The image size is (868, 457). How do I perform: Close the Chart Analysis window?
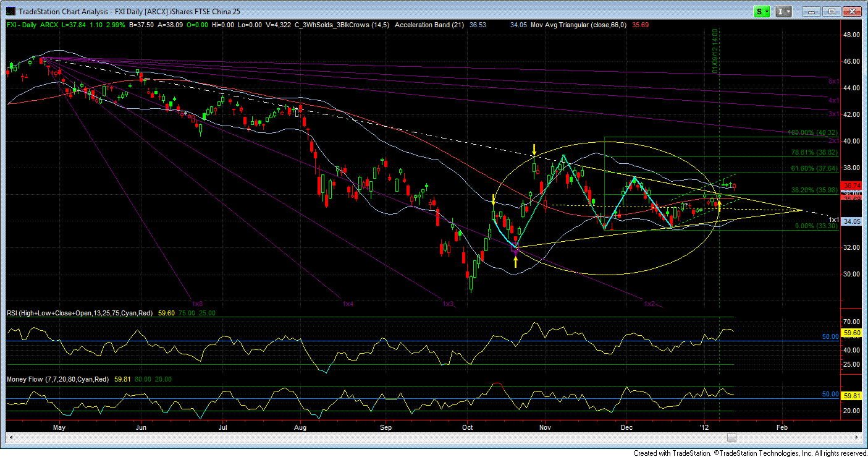pos(853,11)
